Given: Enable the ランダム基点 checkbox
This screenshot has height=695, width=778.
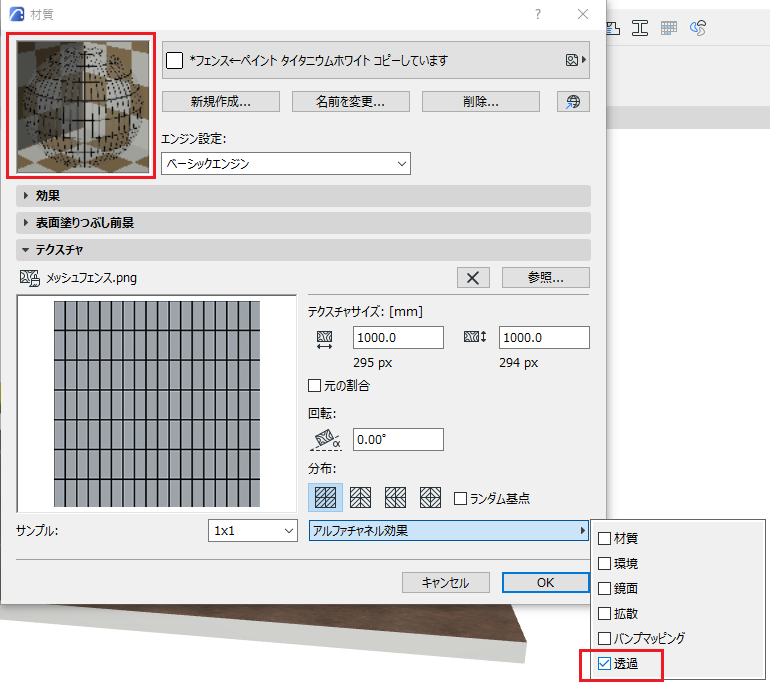Looking at the screenshot, I should click(460, 498).
